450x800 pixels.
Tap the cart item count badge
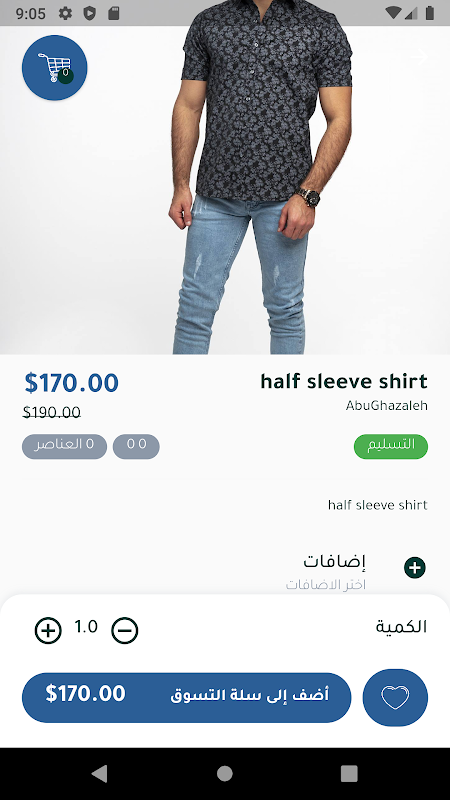click(x=65, y=76)
